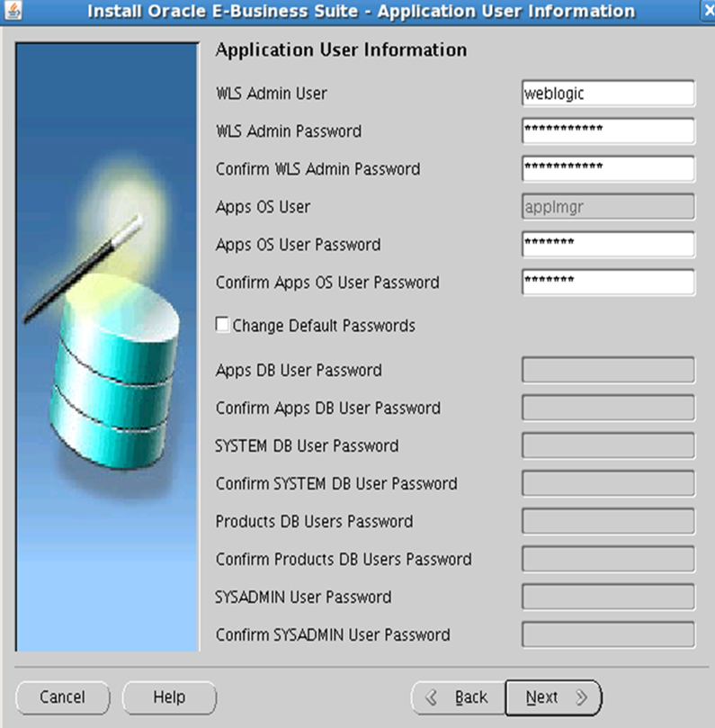
Task: Click the 'Confirm SYSADMIN User Password' label
Action: click(x=333, y=634)
